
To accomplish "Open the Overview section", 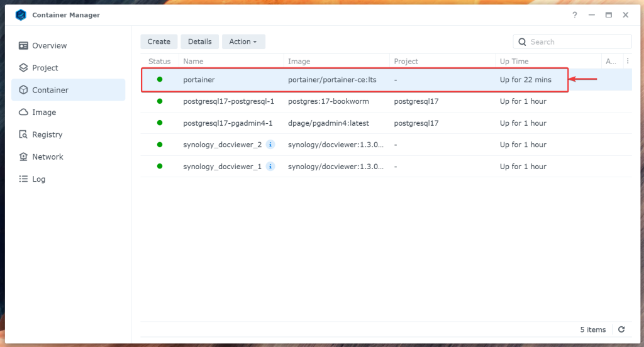I will click(x=68, y=46).
